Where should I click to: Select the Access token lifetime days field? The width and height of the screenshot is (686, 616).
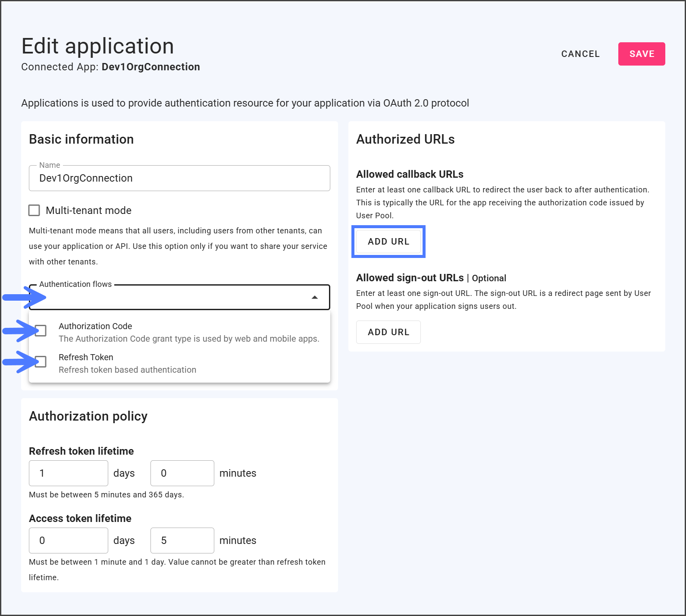click(68, 541)
